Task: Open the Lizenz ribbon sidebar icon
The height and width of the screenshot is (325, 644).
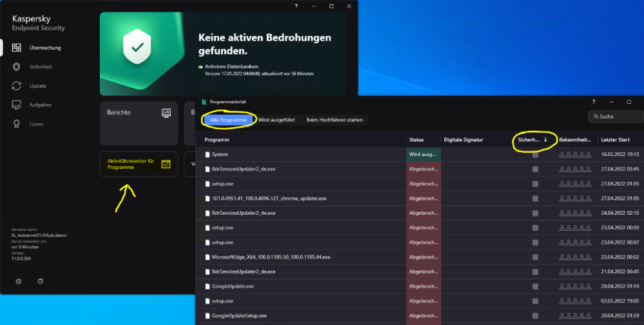Action: click(17, 124)
